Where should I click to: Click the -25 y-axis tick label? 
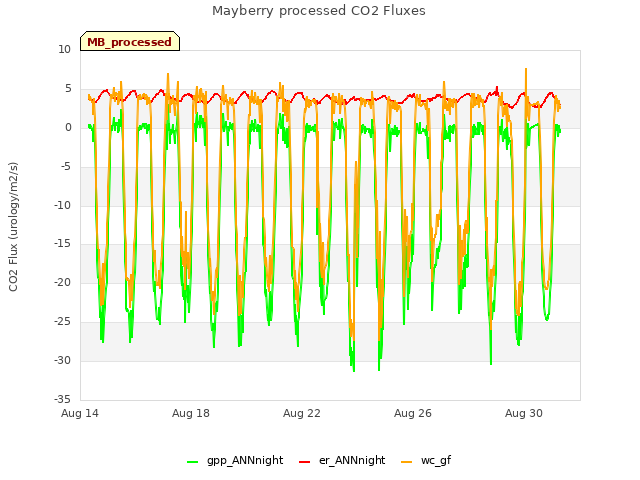(63, 322)
